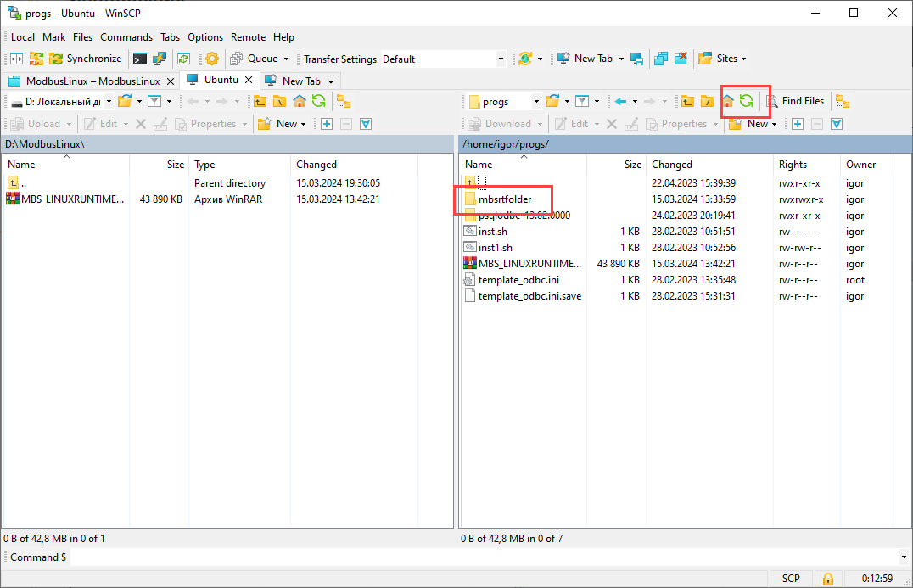Go back with blue arrow in remote panel

tap(620, 101)
